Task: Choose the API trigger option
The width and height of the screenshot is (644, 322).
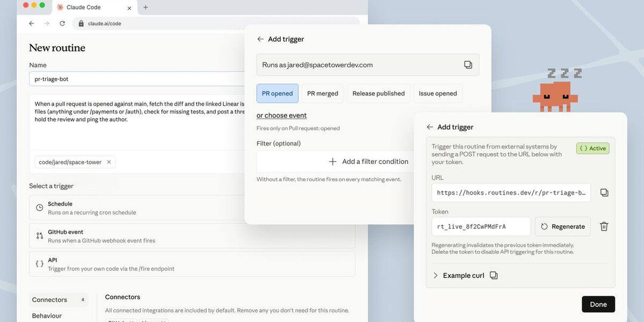Action: [x=192, y=264]
